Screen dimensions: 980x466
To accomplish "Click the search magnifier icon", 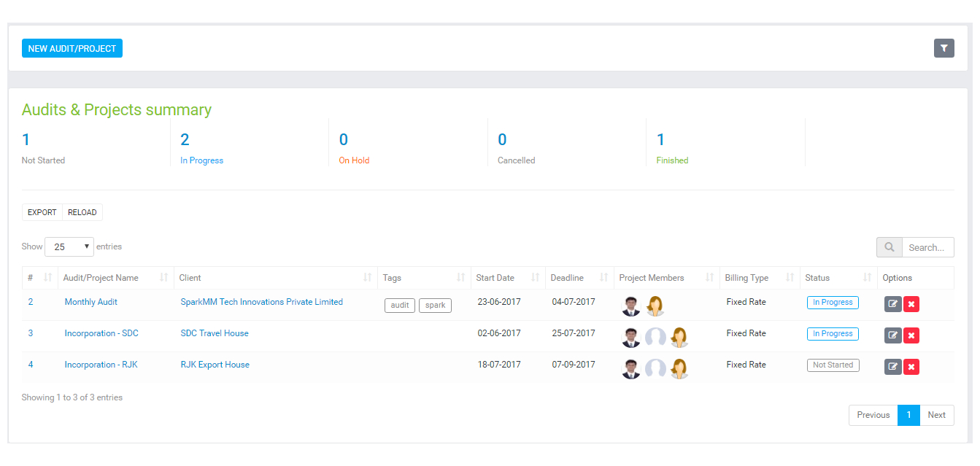I will coord(889,247).
